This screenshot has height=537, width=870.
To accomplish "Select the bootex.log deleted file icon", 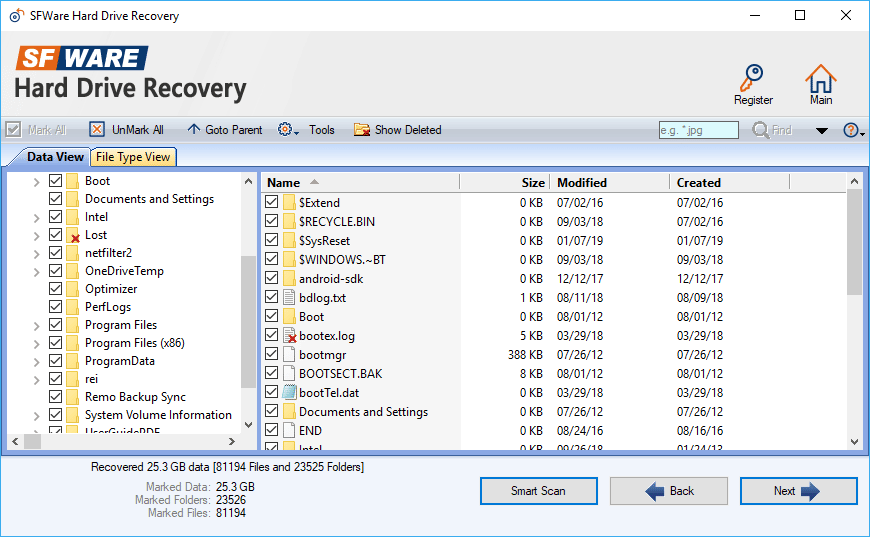I will coord(290,336).
